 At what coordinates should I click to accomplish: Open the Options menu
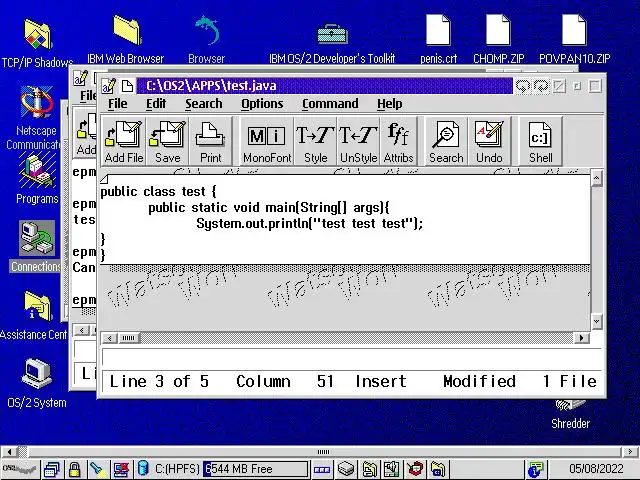(262, 104)
